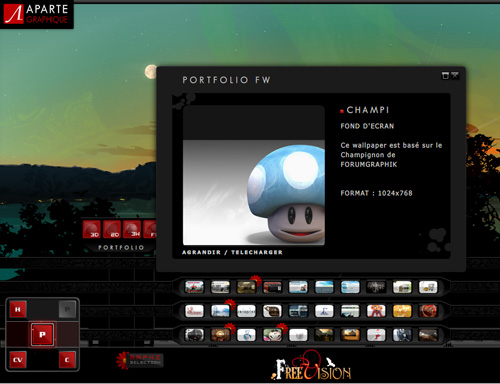Screen dimensions: 500x384
Task: Click the CHAMPI title text
Action: point(368,110)
